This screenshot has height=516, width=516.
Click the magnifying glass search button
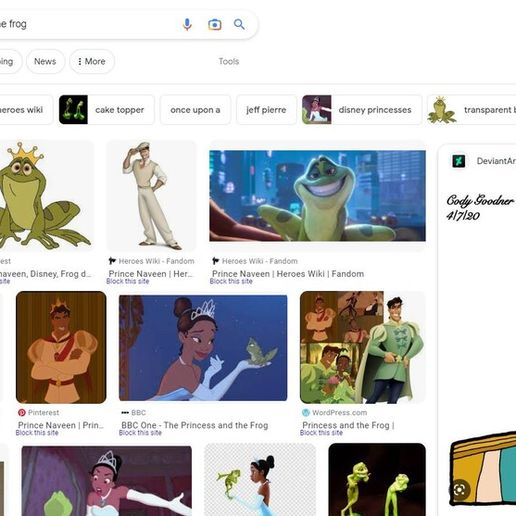coord(239,24)
